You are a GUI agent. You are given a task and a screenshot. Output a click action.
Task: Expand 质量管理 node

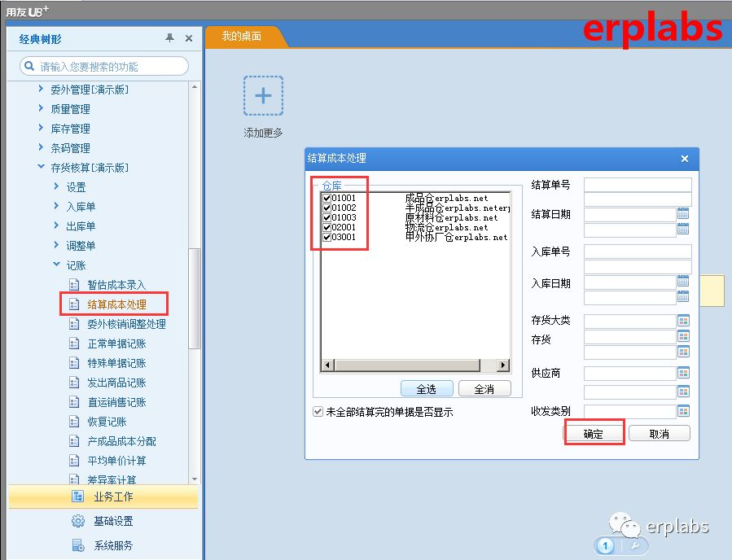point(41,108)
